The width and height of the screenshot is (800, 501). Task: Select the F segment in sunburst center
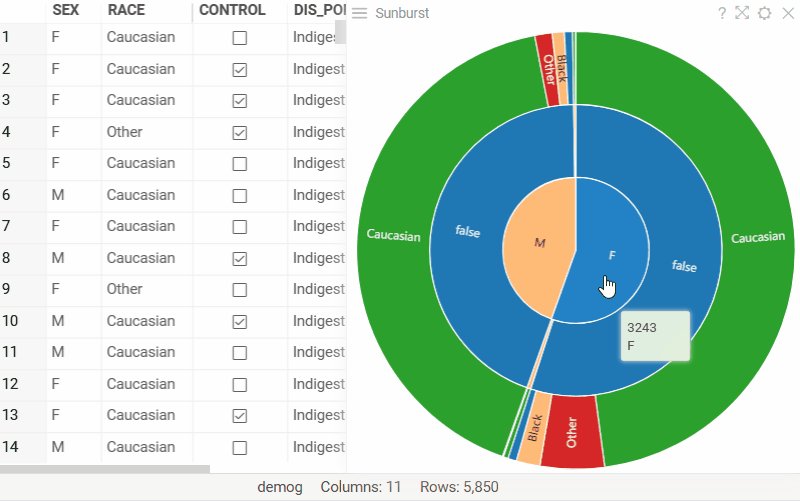coord(612,255)
